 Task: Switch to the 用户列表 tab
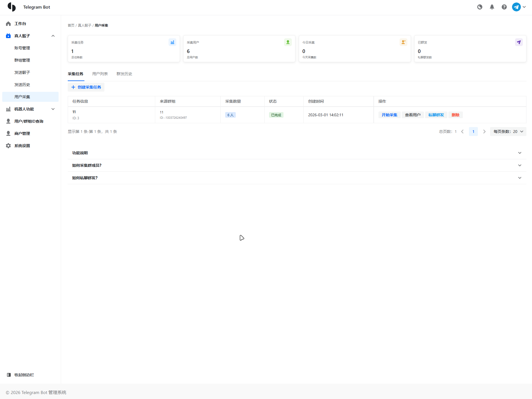100,74
